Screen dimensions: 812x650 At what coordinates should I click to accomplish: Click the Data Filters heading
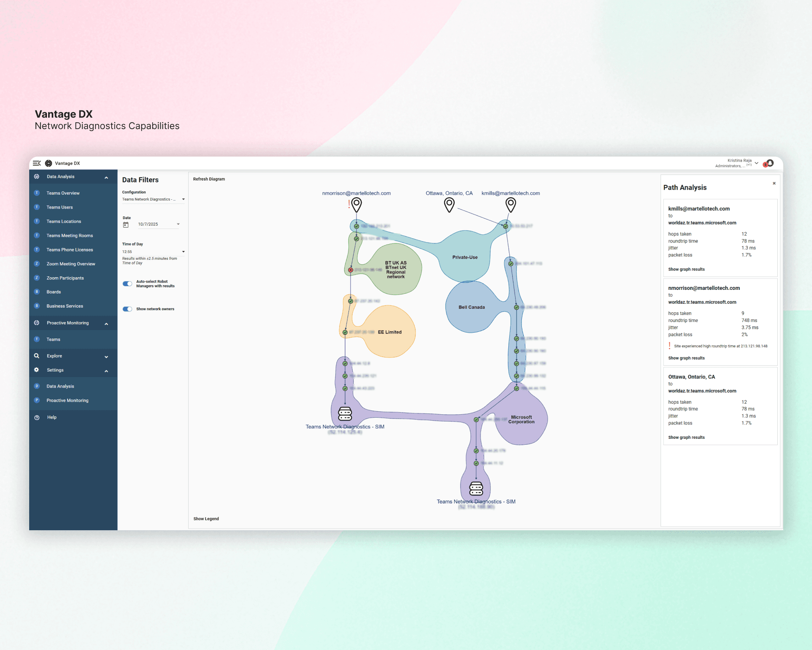click(140, 180)
